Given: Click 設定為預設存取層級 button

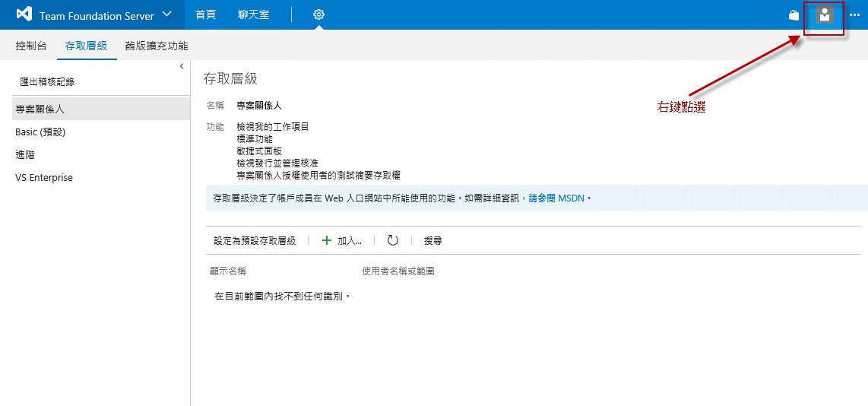Looking at the screenshot, I should click(255, 240).
